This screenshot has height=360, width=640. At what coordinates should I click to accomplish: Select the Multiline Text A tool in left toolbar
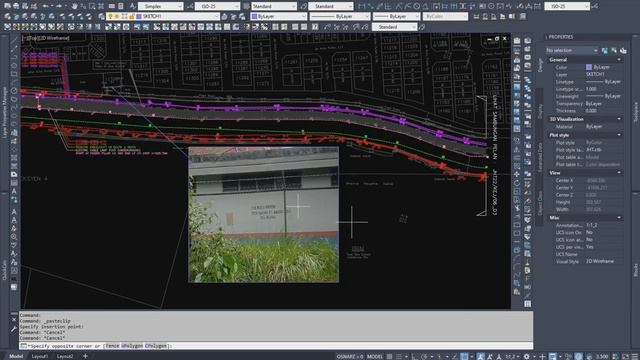tap(14, 191)
